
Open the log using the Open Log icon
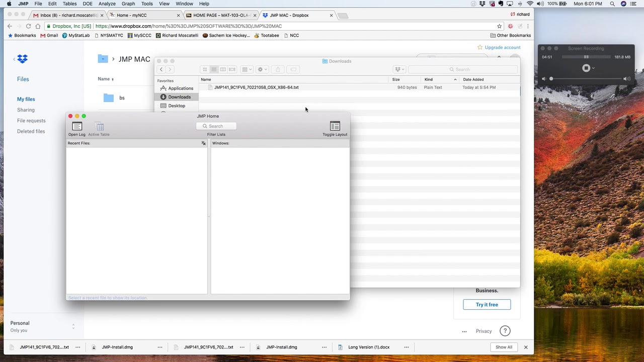coord(76,127)
